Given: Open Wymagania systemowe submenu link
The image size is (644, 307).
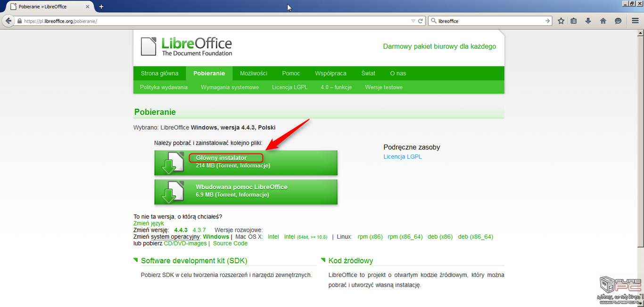Looking at the screenshot, I should (230, 87).
